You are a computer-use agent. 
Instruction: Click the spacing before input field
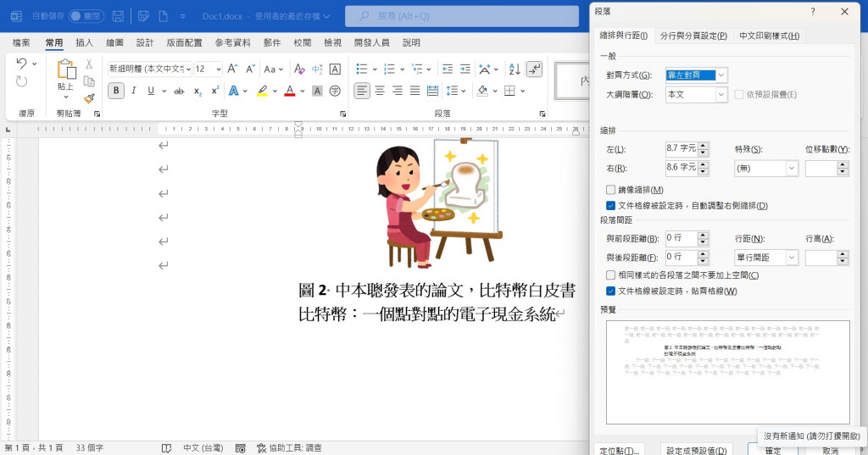pos(682,239)
